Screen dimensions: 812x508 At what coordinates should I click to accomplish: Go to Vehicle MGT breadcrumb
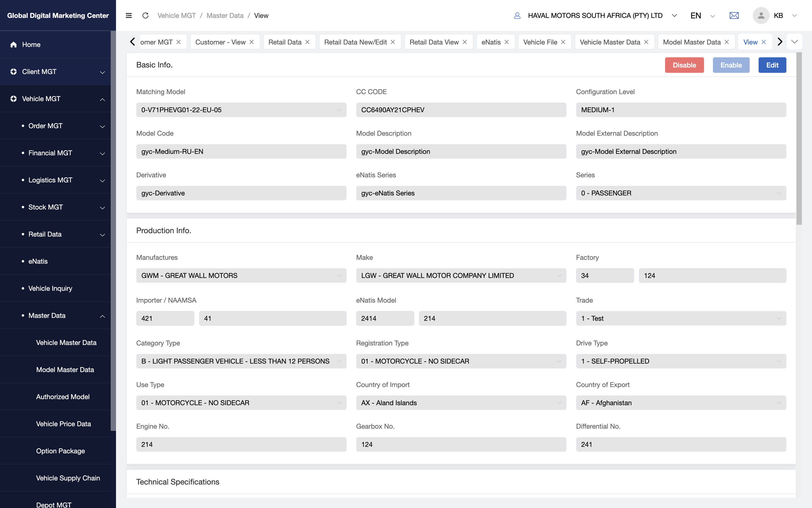(x=176, y=15)
